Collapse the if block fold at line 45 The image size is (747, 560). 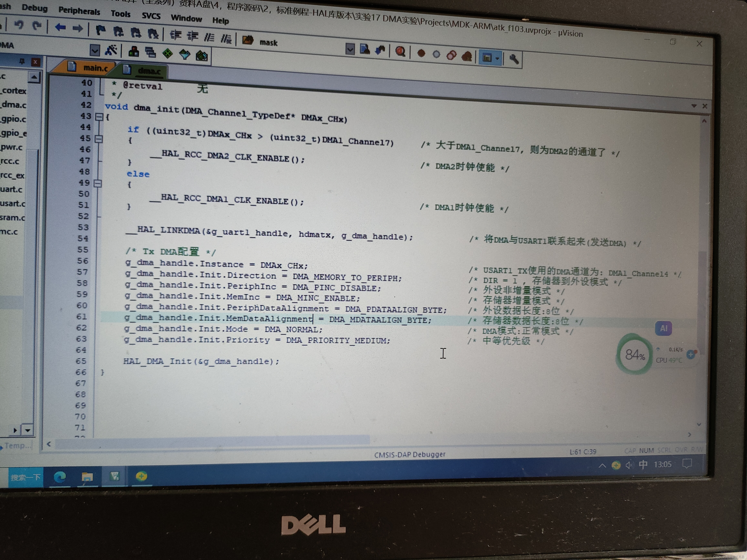[x=99, y=139]
